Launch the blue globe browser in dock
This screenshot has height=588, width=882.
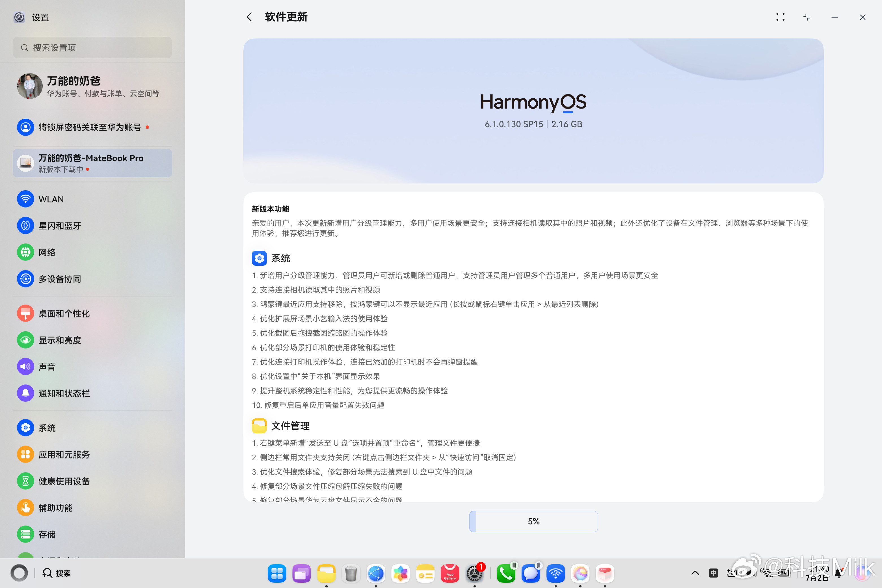pyautogui.click(x=376, y=573)
